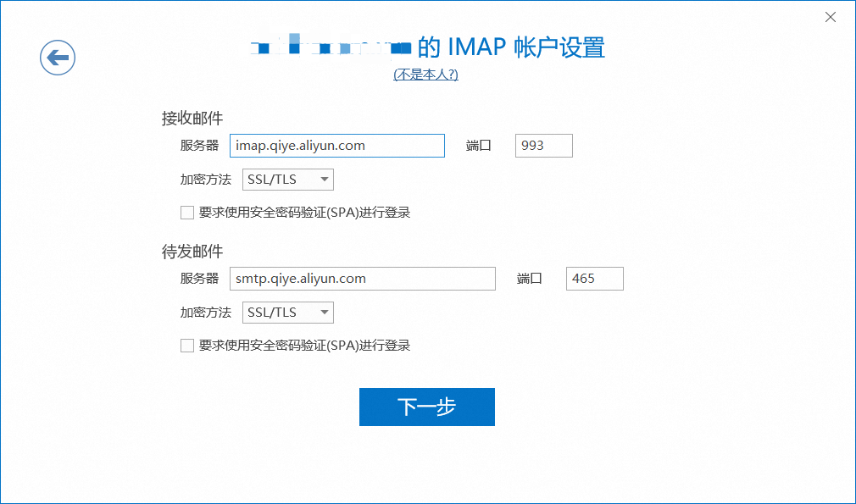The width and height of the screenshot is (856, 504).
Task: Focus the outgoing port field showing 465
Action: pyautogui.click(x=594, y=279)
